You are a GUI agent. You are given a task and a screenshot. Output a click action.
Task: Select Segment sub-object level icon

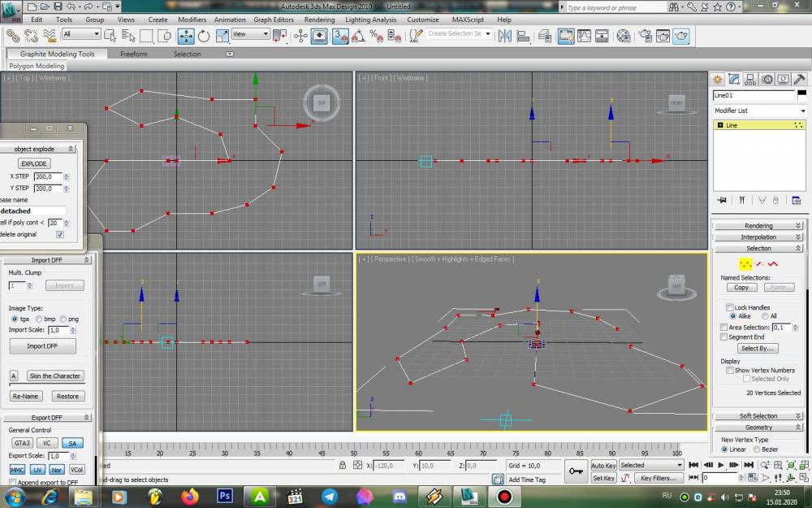click(759, 264)
